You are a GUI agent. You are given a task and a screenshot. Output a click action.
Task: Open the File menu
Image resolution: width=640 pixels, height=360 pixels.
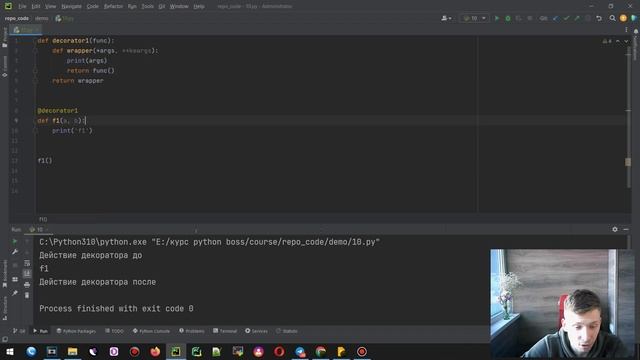click(x=22, y=7)
